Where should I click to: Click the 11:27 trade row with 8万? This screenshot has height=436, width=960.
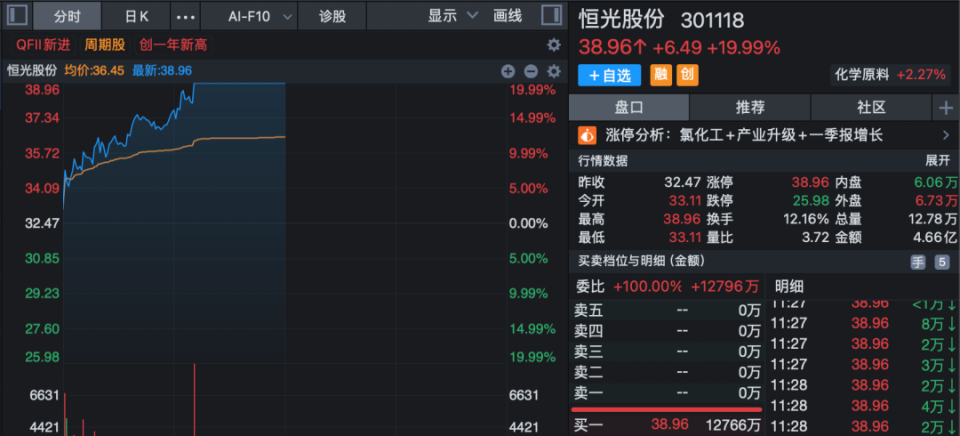tap(863, 323)
